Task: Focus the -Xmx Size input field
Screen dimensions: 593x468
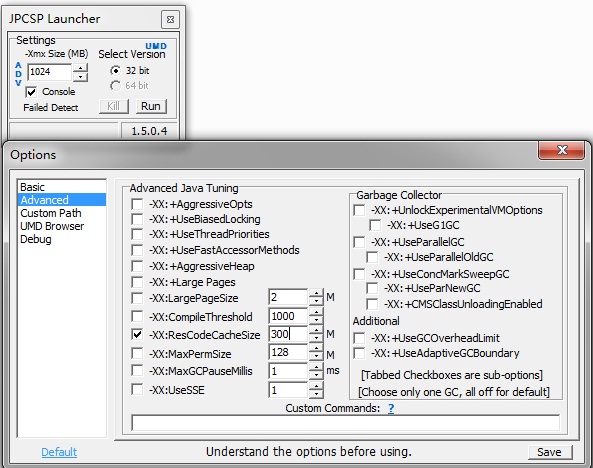Action: coord(50,72)
